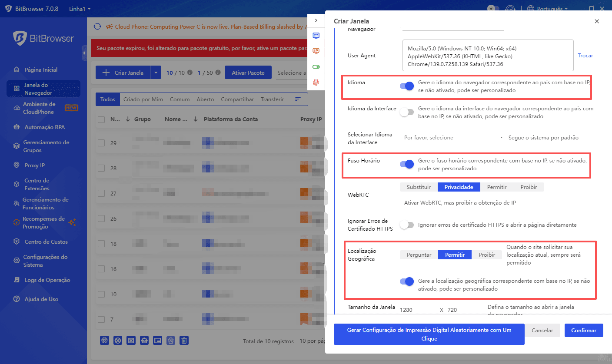612x364 pixels.
Task: Open Ajuda de Uso from the sidebar
Action: (42, 299)
